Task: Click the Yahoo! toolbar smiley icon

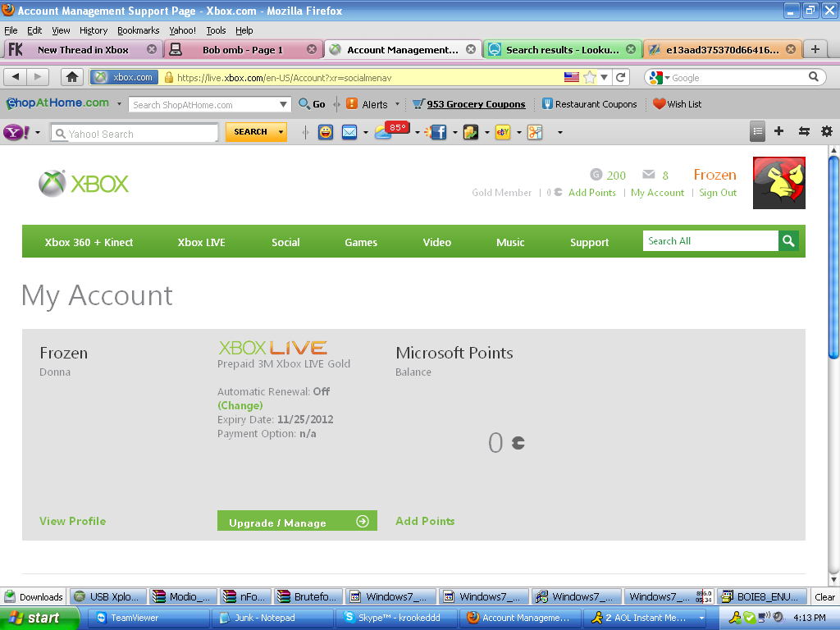Action: [x=325, y=132]
